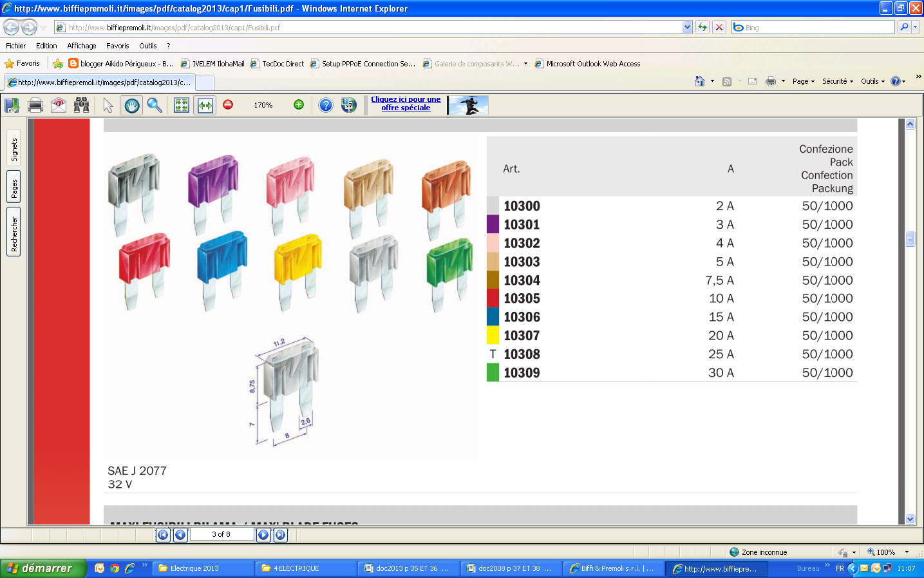Jump to the last PDF page

point(280,534)
